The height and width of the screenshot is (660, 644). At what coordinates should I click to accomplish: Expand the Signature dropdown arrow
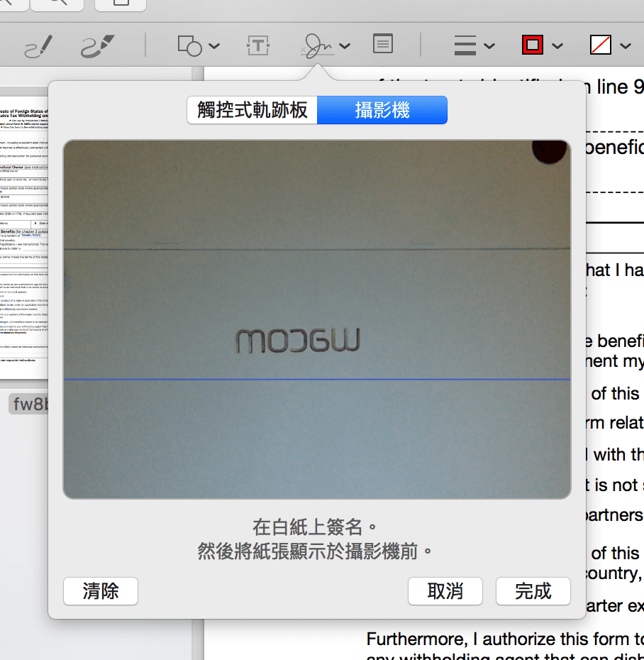click(x=345, y=46)
